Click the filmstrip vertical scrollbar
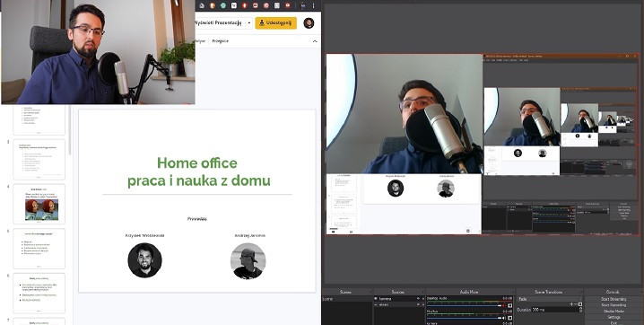This screenshot has height=325, width=644. [70, 131]
